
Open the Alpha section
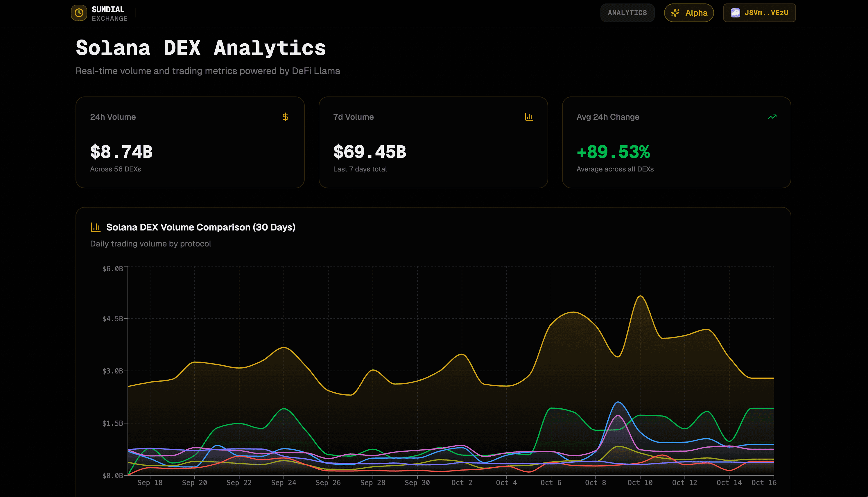696,13
